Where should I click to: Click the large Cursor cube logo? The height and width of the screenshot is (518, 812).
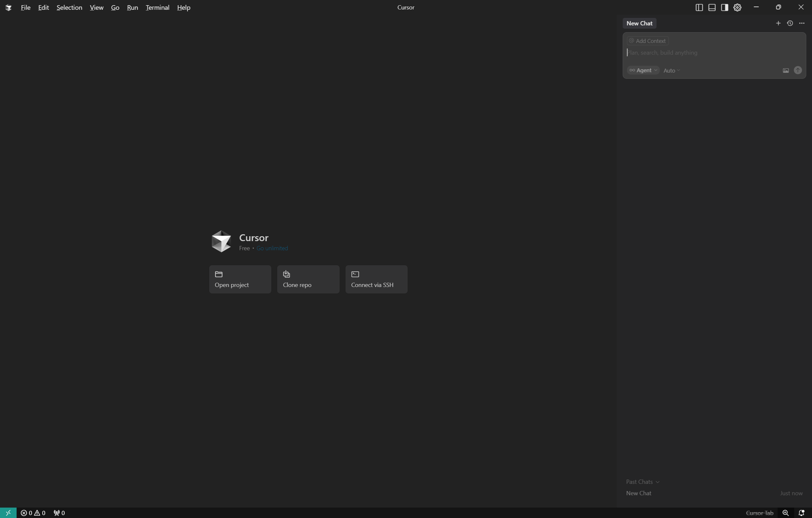pos(221,241)
